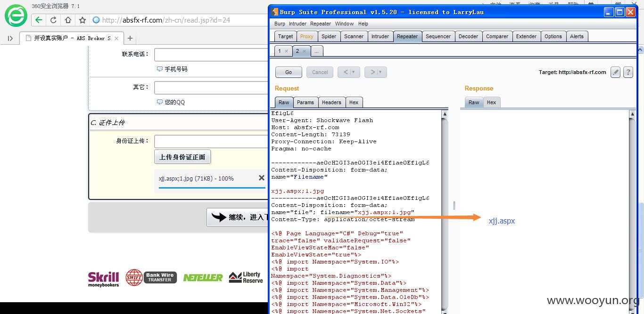Switch to the Proxy tab
This screenshot has height=314, width=644.
(x=306, y=36)
